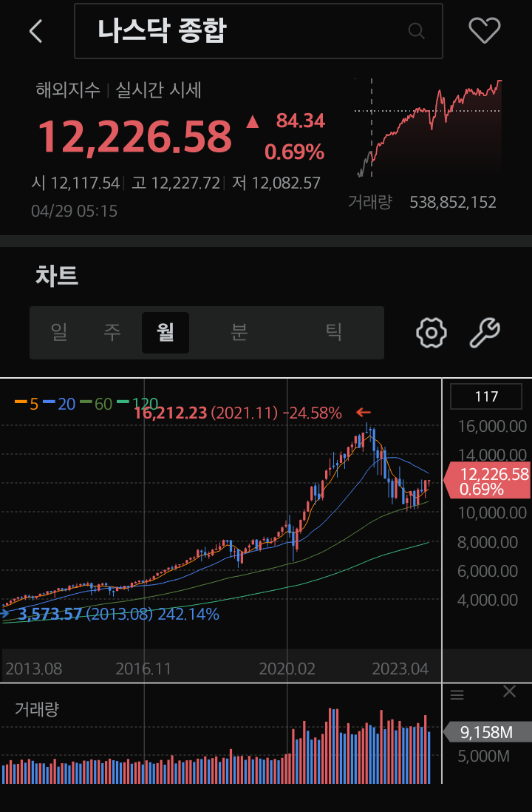
Task: Click the current price tag 12,226.58
Action: tap(488, 481)
